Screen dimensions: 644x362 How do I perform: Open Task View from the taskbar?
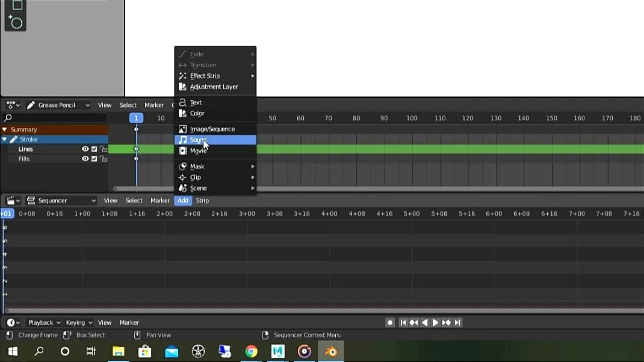click(91, 351)
